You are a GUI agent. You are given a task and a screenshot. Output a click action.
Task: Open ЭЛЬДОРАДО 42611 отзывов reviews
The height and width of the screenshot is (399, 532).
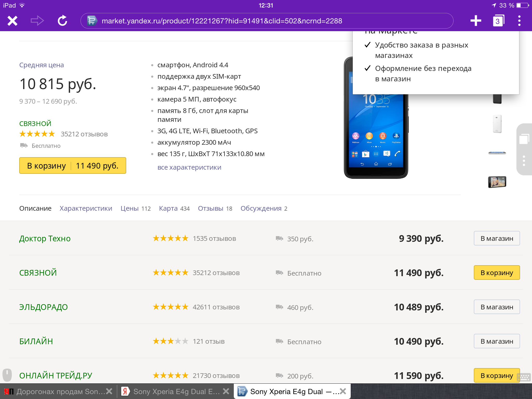pyautogui.click(x=216, y=307)
